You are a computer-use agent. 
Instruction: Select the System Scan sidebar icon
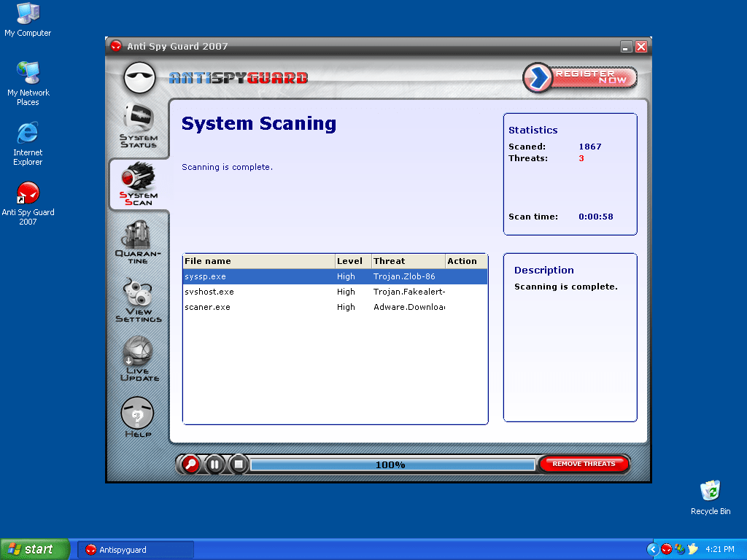pos(138,184)
